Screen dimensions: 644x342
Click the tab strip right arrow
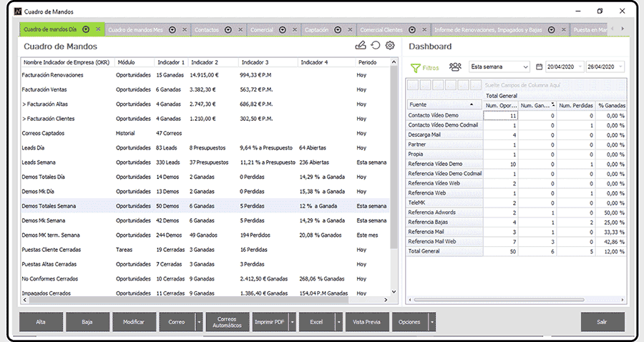tap(623, 29)
